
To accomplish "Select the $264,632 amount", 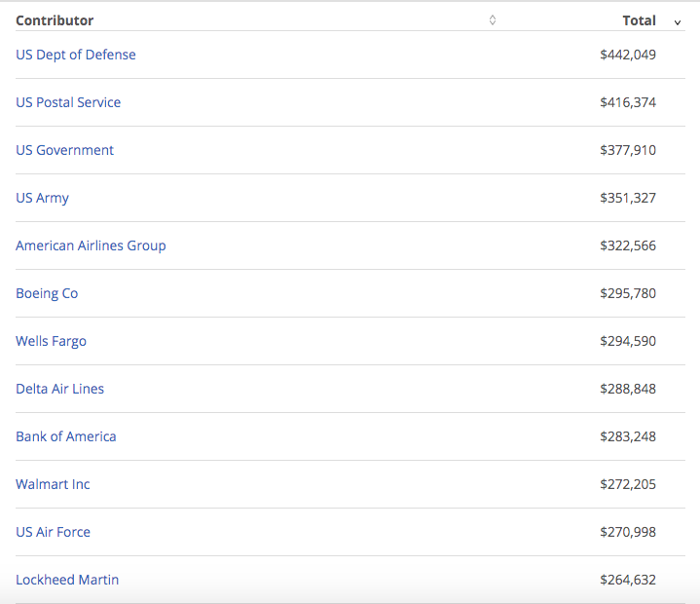I will [628, 580].
